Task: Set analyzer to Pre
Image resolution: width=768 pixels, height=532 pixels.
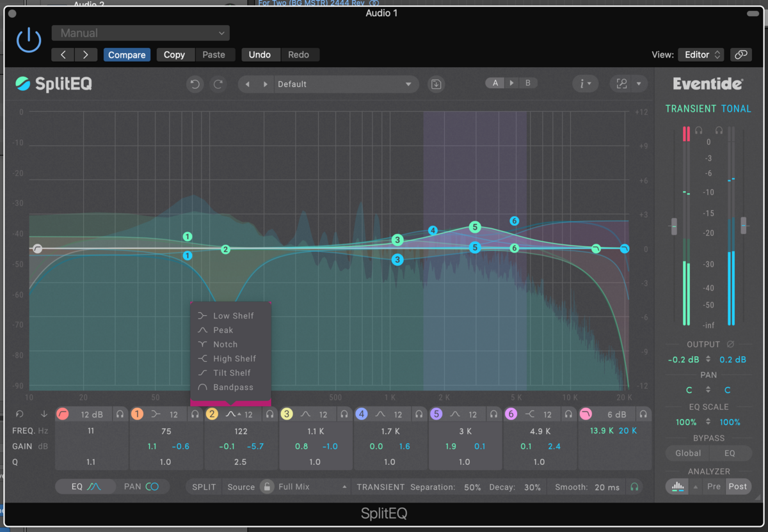Action: click(714, 487)
